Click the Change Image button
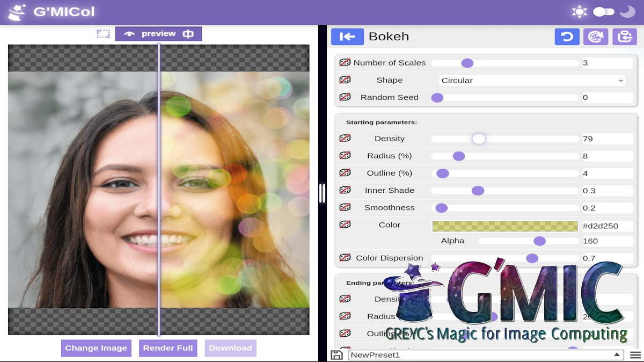The image size is (644, 362). click(96, 348)
